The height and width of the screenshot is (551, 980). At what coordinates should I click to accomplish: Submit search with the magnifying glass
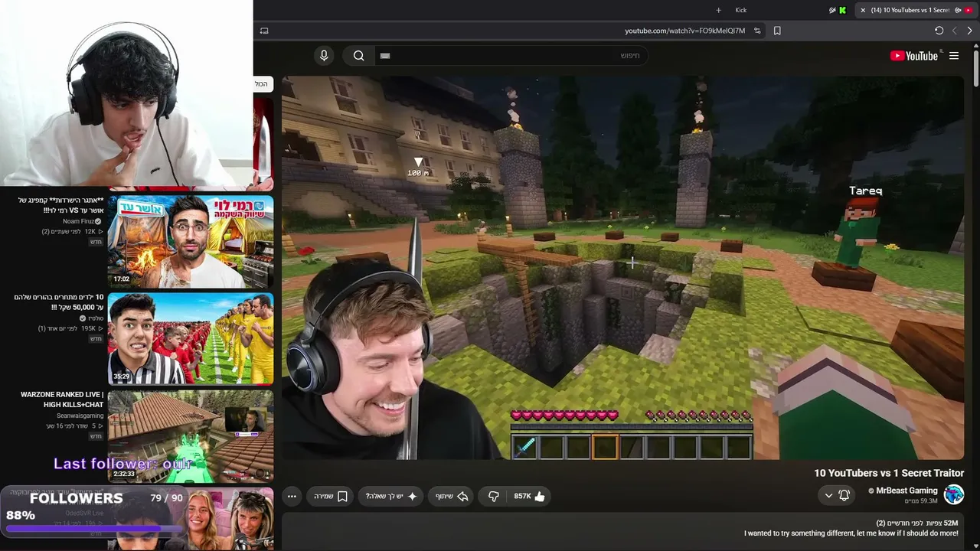(x=358, y=56)
